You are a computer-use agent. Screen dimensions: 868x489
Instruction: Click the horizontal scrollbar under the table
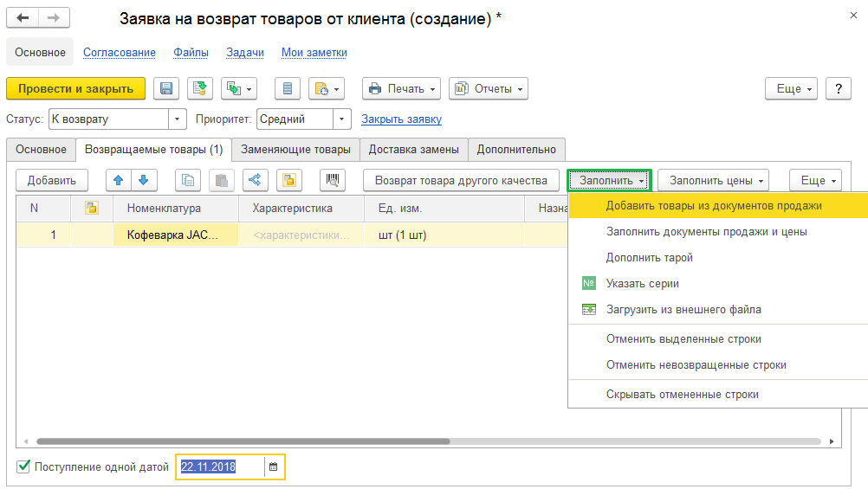(x=243, y=441)
